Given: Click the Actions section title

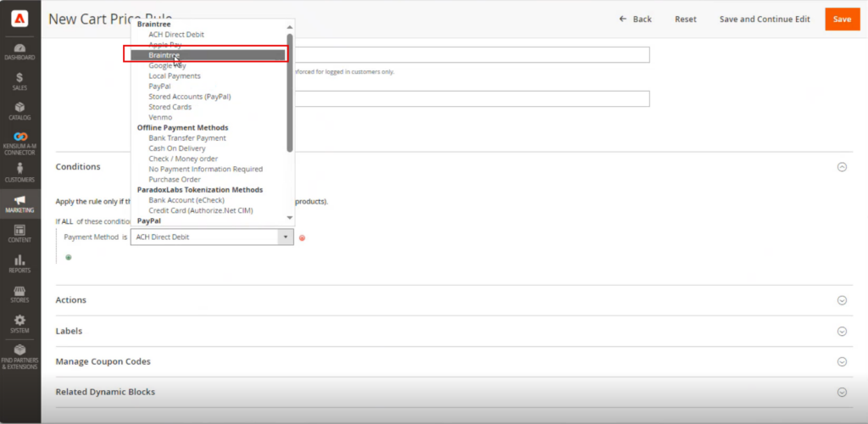Looking at the screenshot, I should pyautogui.click(x=71, y=300).
